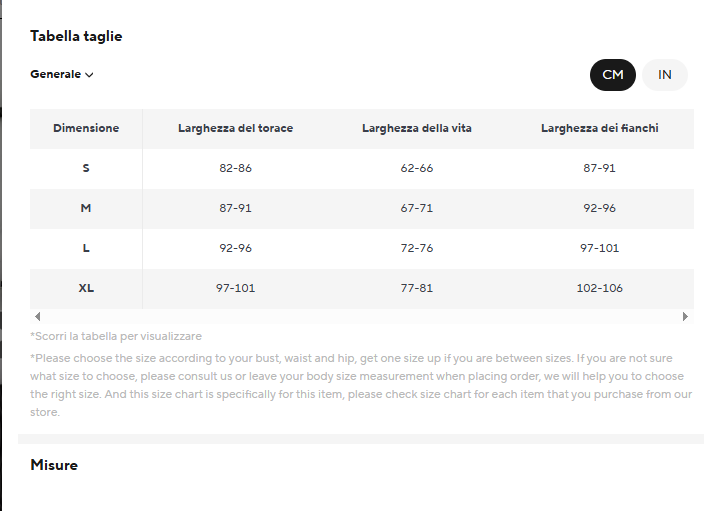Image resolution: width=704 pixels, height=511 pixels.
Task: Click the 82-86 chest value cell
Action: click(235, 168)
